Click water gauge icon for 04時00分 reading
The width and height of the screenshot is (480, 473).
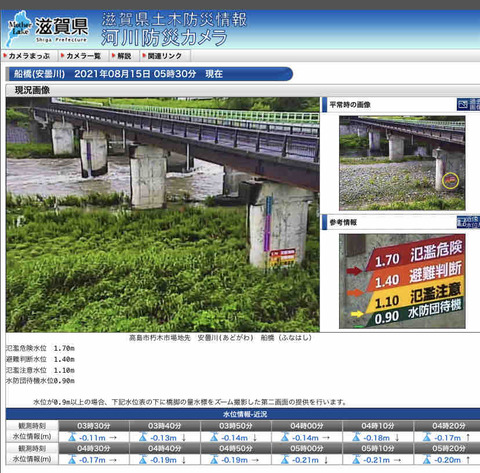click(285, 437)
